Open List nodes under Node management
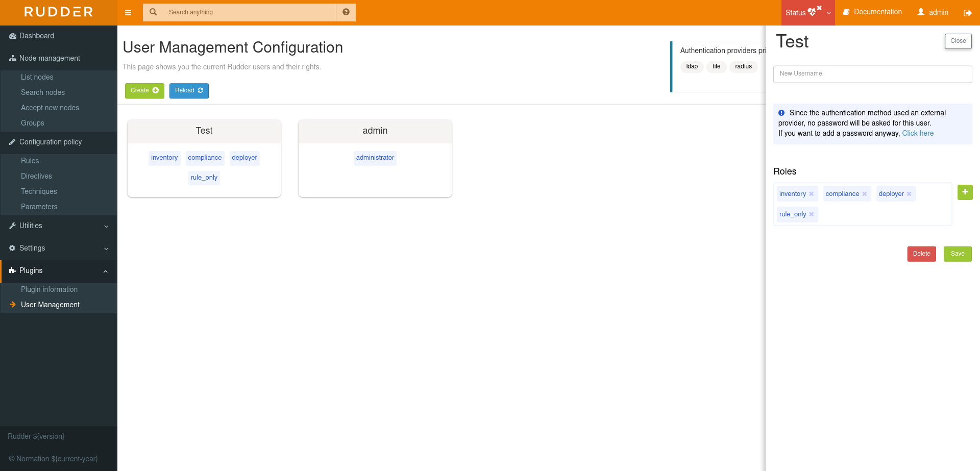 click(37, 77)
